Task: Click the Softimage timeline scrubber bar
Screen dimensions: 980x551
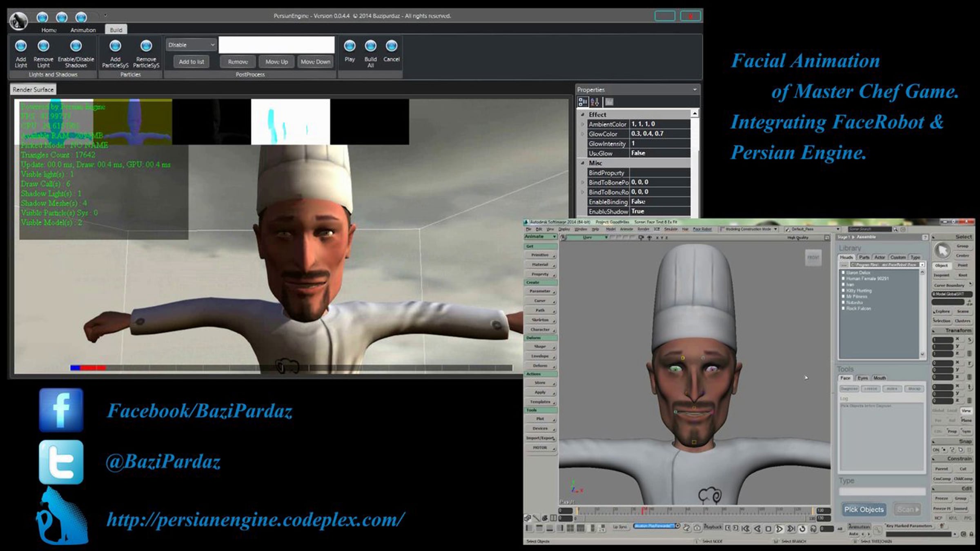Action: pos(694,511)
